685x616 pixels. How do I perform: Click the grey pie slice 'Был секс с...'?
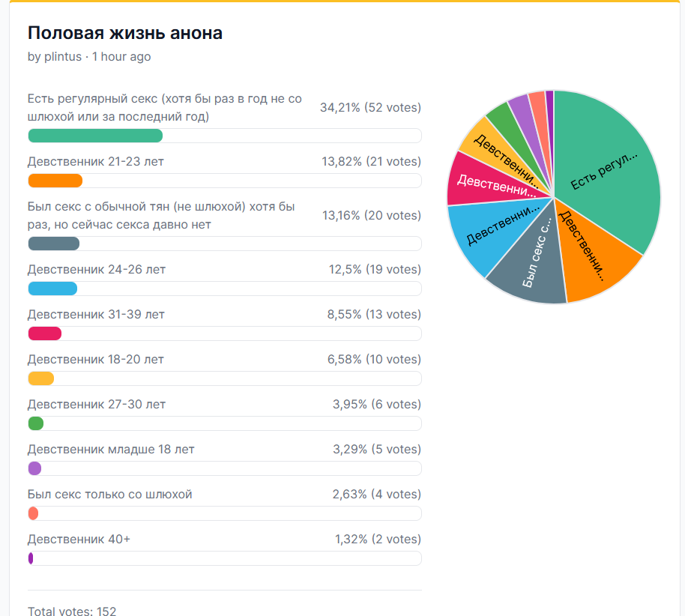533,262
